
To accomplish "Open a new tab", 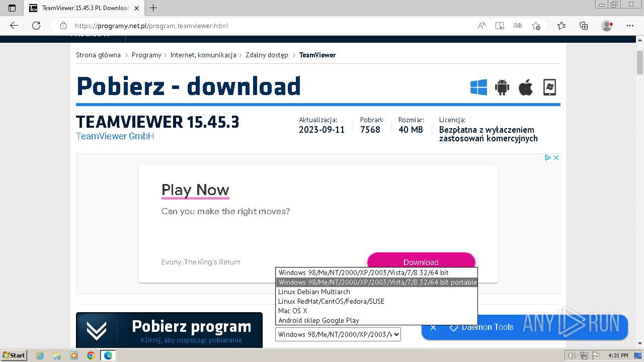I will coord(153,8).
